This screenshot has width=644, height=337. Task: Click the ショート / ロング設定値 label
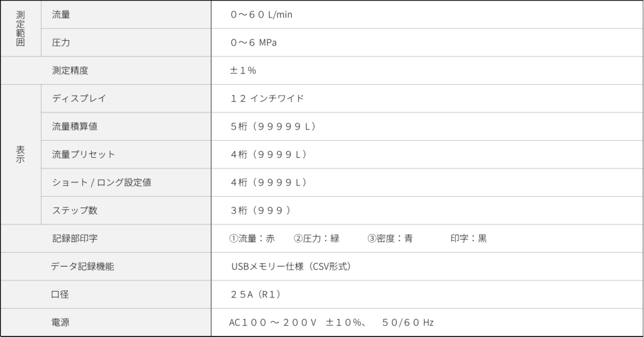(101, 182)
